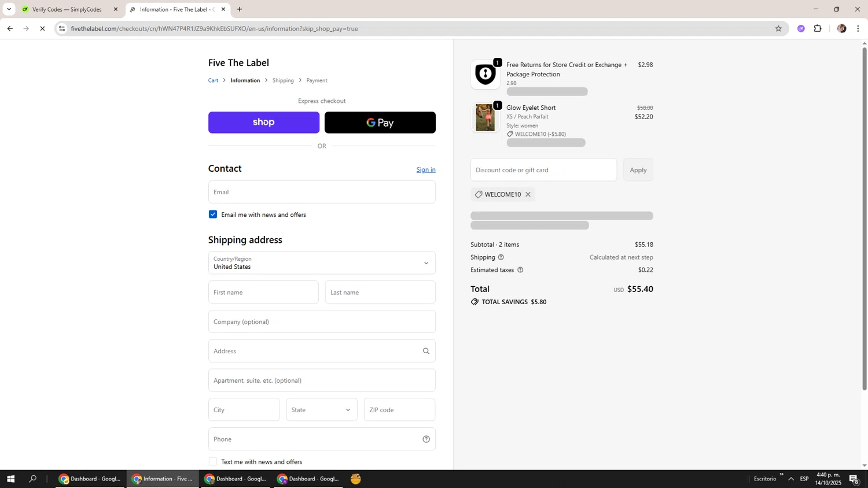The image size is (868, 488).
Task: Click phone field help question icon
Action: click(x=426, y=439)
